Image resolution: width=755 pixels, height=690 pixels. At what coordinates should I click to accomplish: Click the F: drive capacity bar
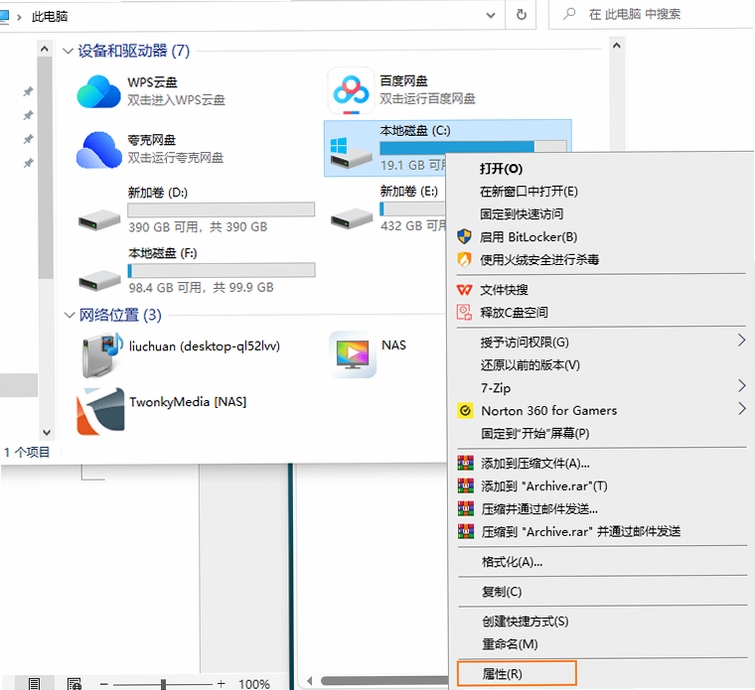click(x=221, y=270)
